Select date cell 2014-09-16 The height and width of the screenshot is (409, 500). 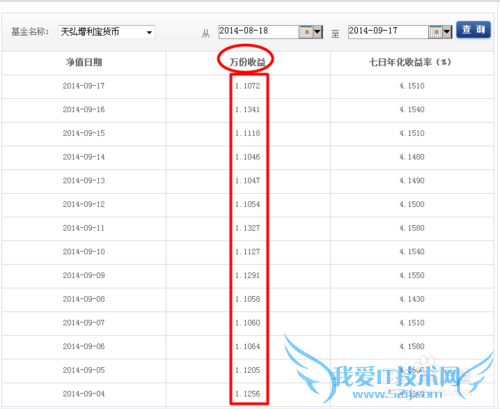click(x=84, y=110)
